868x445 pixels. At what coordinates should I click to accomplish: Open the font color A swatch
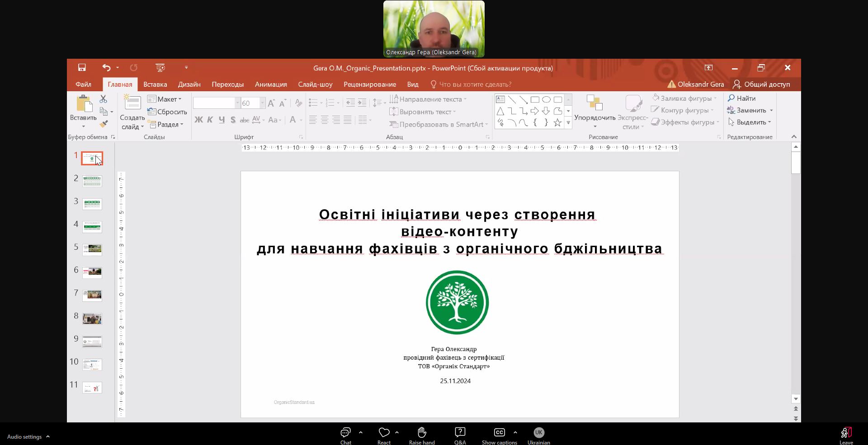pyautogui.click(x=292, y=120)
